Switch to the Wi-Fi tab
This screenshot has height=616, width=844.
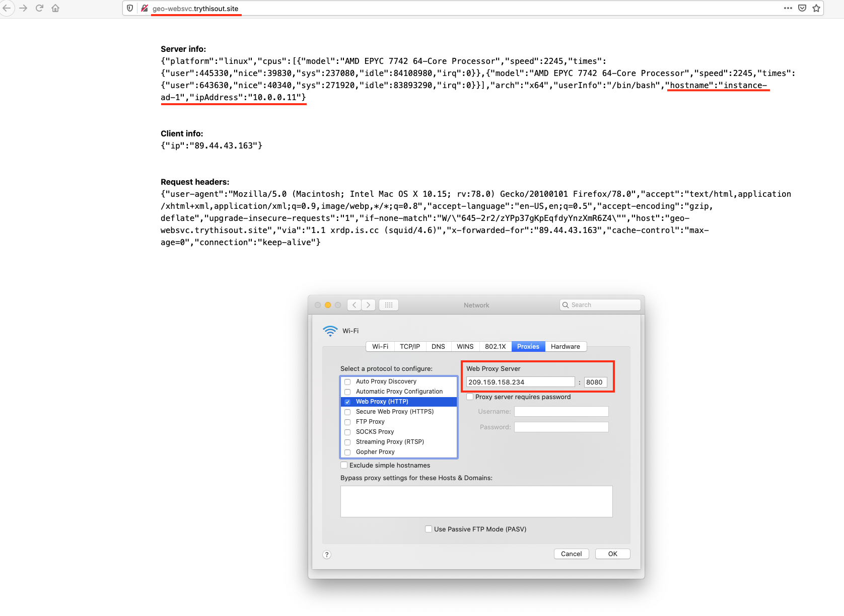point(380,347)
